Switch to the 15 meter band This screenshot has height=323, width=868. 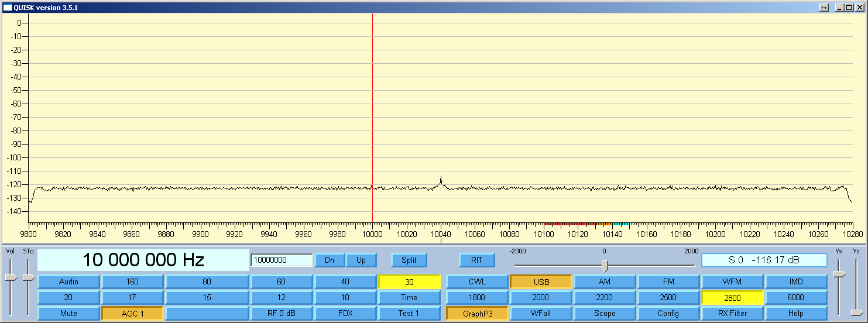coord(207,297)
